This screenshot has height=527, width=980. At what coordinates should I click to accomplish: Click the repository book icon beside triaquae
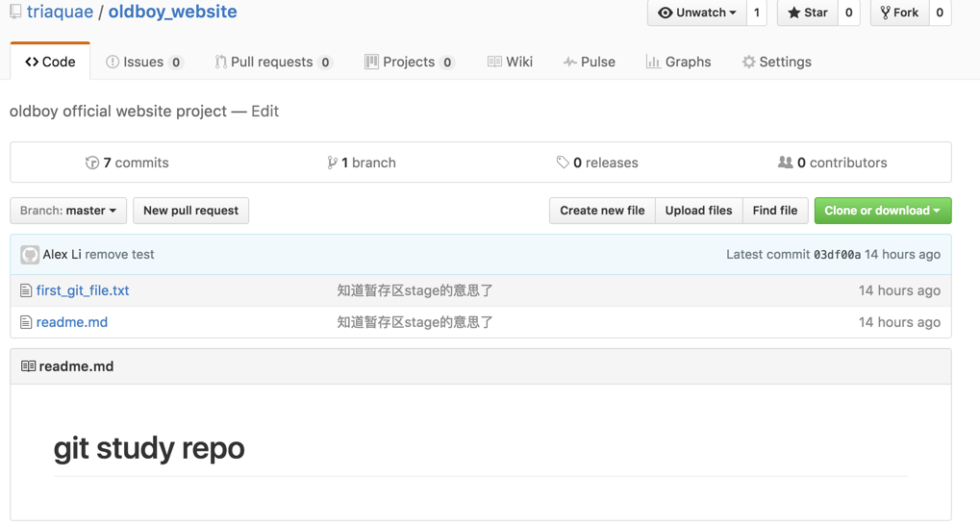[x=15, y=12]
